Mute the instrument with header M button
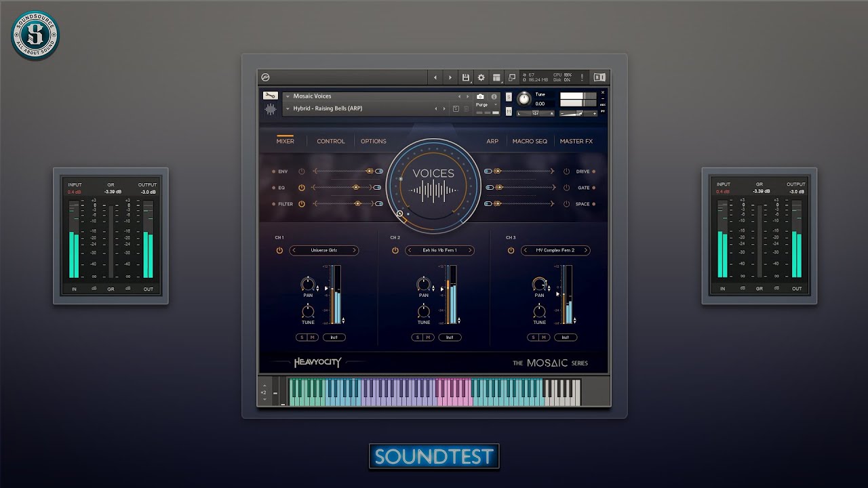Screen dimensions: 868x488 click(509, 110)
